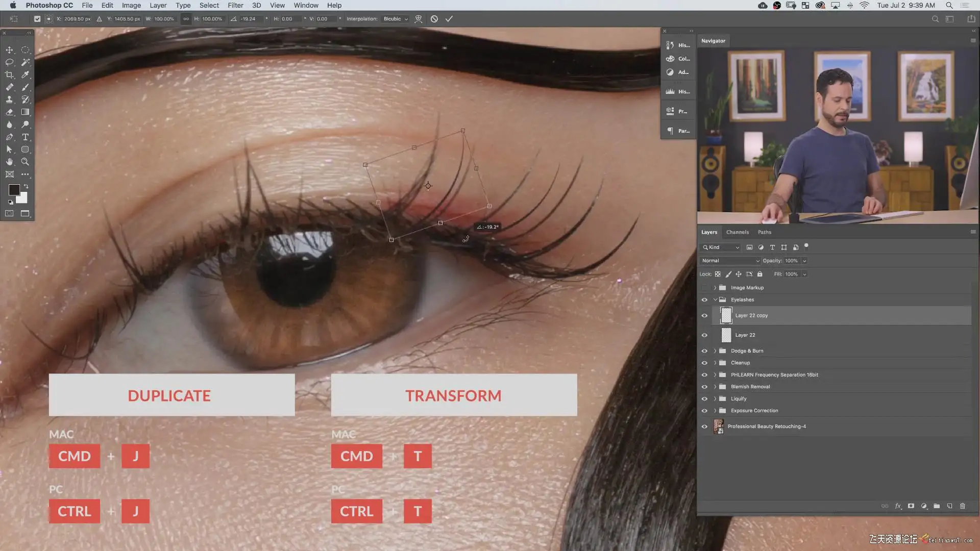Select the Crop tool
Viewport: 980px width, 551px height.
(x=9, y=74)
